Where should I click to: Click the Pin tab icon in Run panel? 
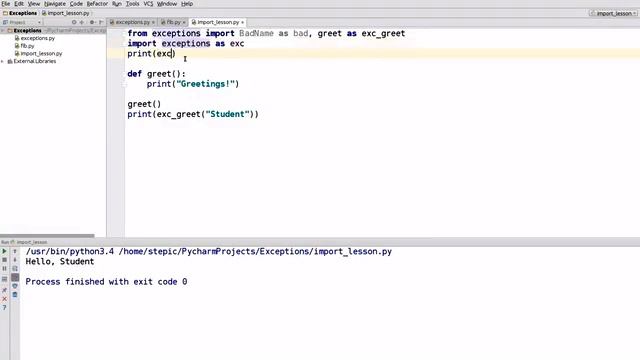[x=4, y=289]
